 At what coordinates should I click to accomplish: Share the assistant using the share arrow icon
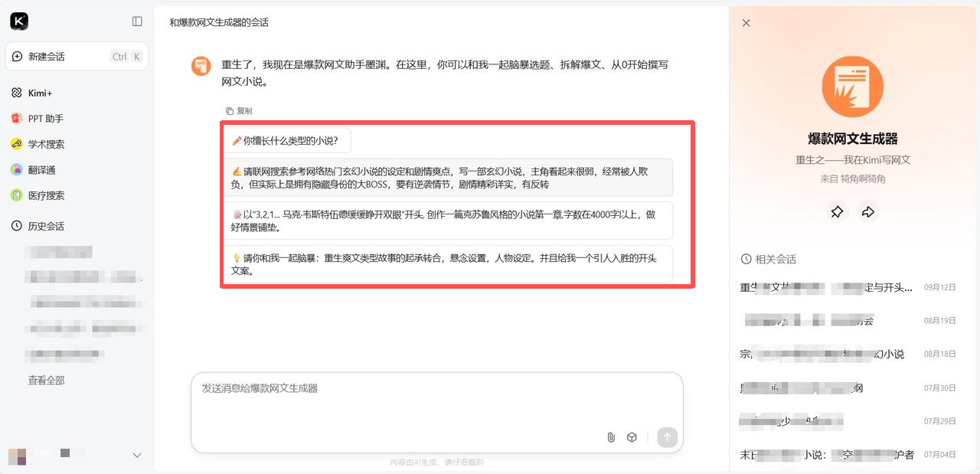[x=868, y=212]
